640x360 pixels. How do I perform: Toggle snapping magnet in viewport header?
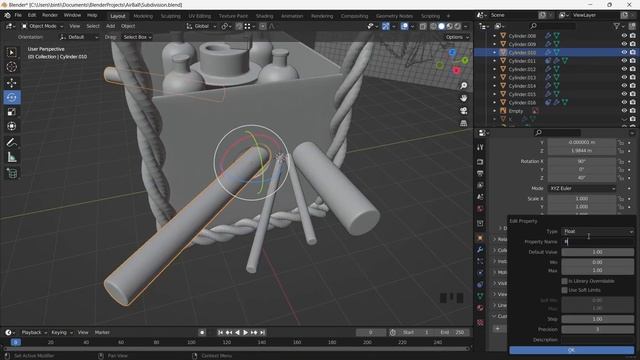[239, 26]
